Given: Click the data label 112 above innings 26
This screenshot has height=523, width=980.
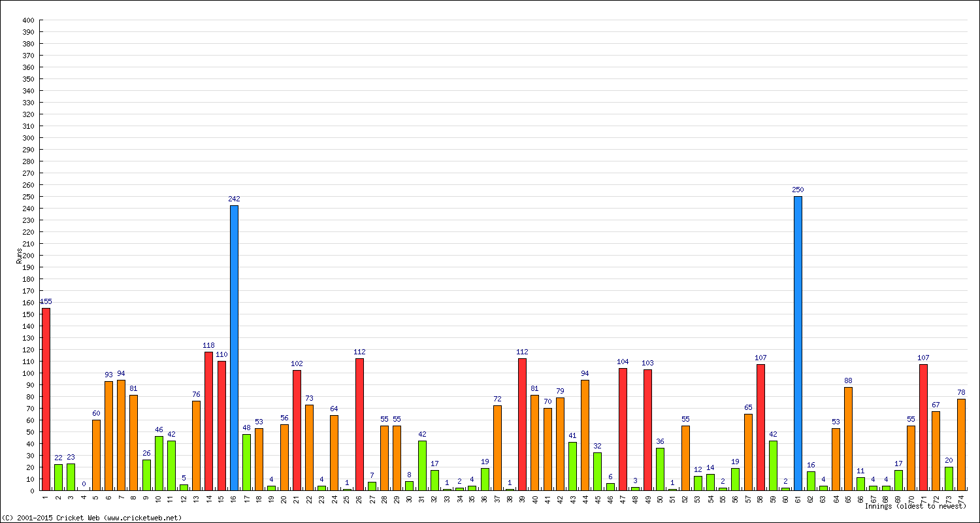Looking at the screenshot, I should (359, 352).
